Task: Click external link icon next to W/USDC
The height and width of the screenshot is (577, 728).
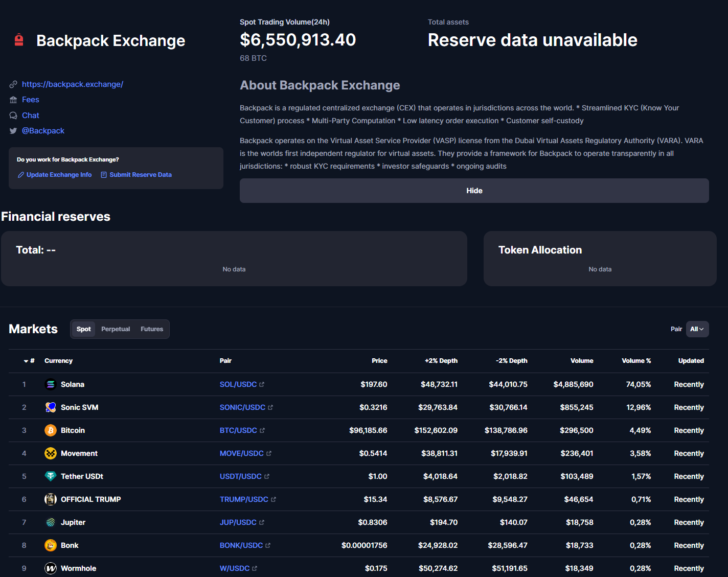Action: (255, 568)
